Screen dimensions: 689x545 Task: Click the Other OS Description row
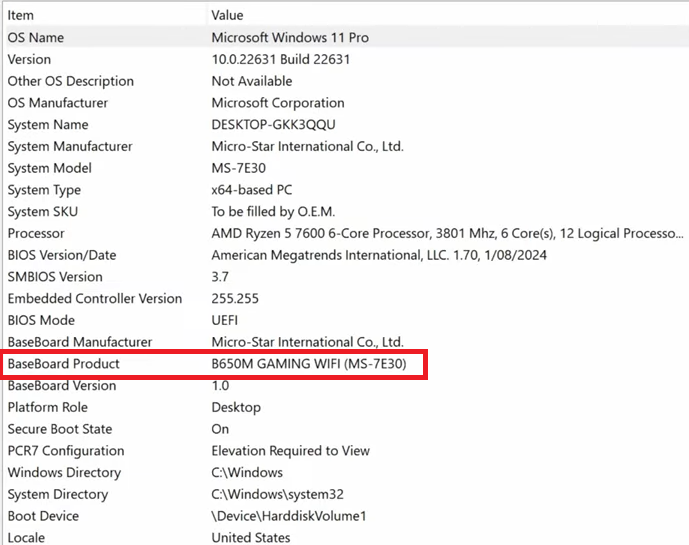[x=70, y=81]
